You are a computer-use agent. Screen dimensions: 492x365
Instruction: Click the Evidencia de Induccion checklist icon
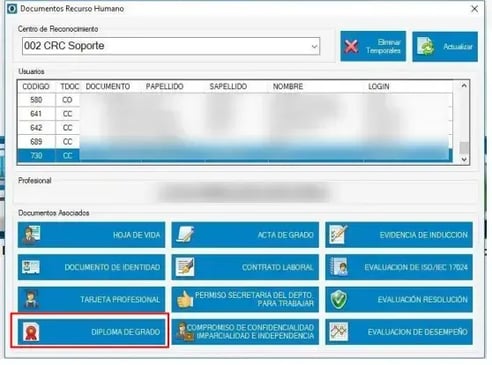click(x=339, y=234)
